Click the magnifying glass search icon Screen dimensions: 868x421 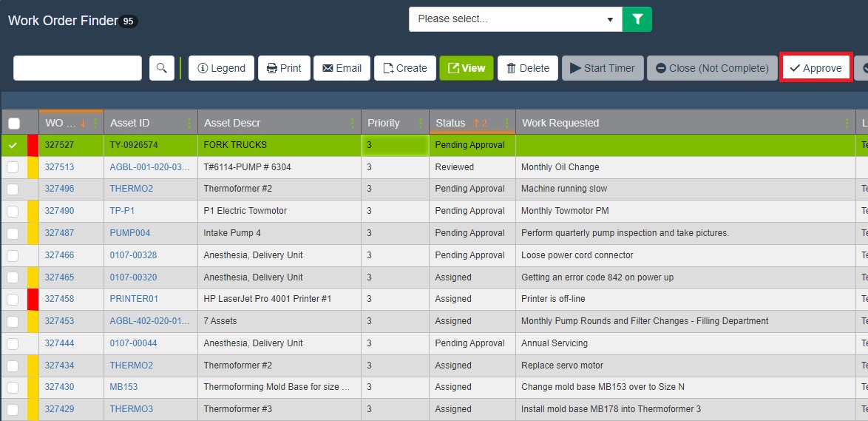[x=162, y=68]
